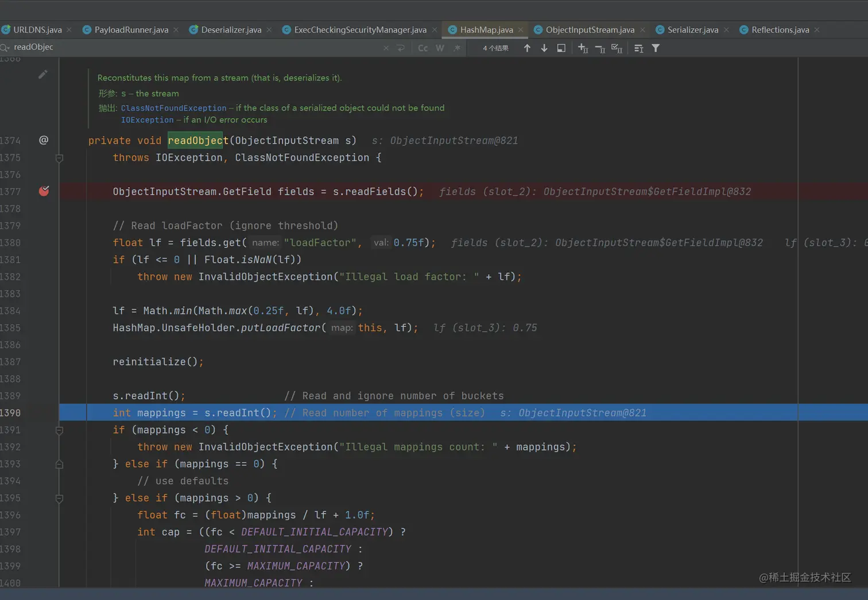
Task: Click the MAXIMUM_CAPACITY constant on line 1399
Action: tap(296, 566)
